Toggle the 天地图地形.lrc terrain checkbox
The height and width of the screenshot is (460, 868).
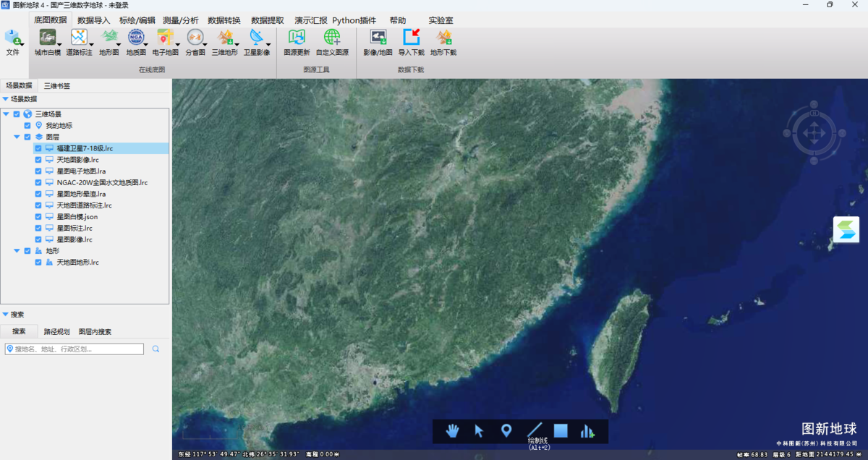38,263
